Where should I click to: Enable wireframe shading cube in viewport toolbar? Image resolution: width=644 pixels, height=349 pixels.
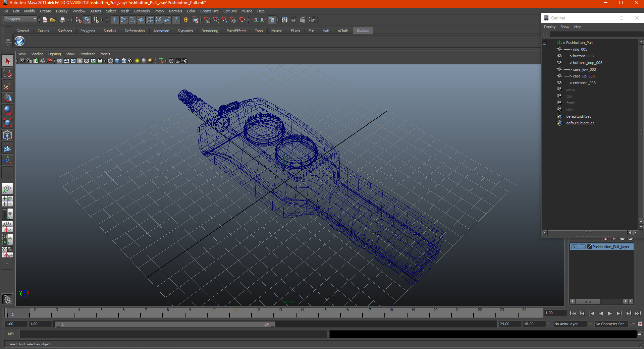tap(110, 61)
